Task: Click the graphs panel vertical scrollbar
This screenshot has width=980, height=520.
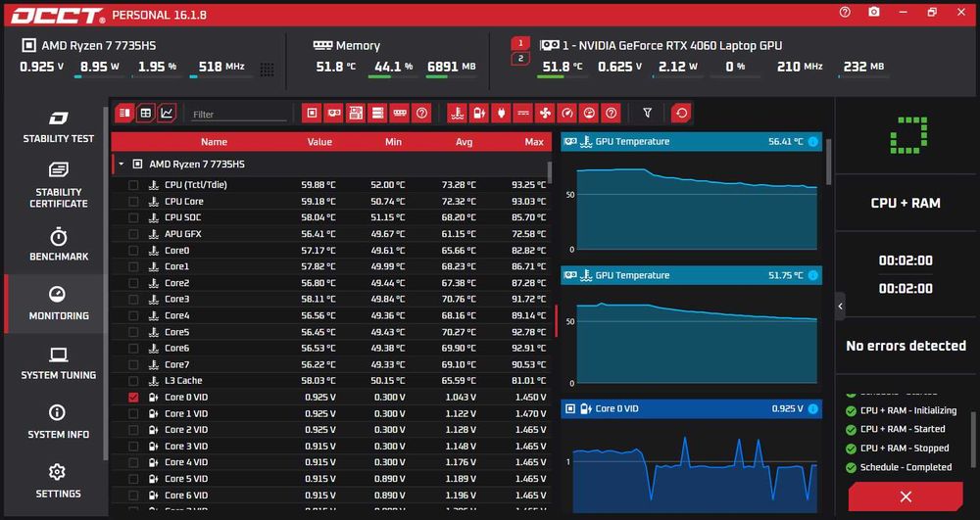Action: click(829, 161)
